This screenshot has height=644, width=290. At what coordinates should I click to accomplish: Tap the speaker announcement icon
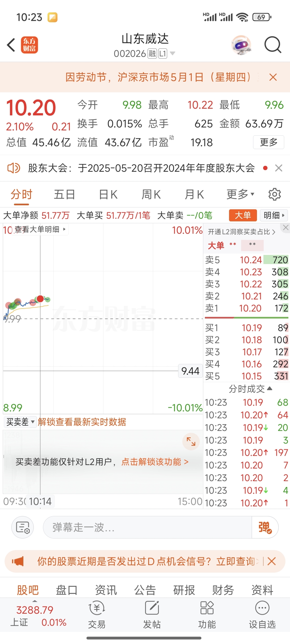coord(13,168)
